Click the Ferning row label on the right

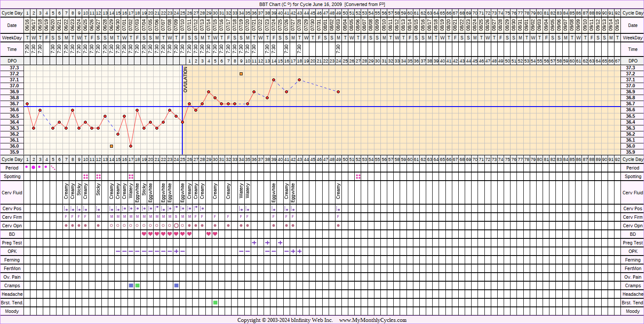(633, 260)
